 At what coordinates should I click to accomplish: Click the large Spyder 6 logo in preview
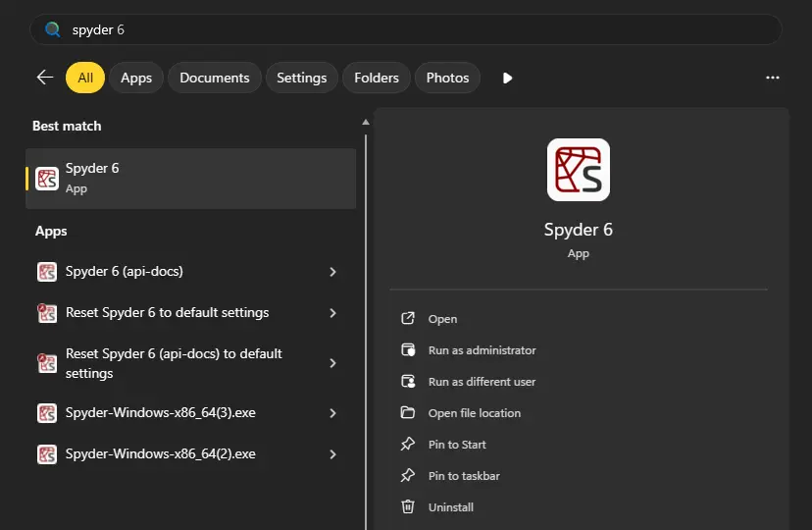coord(579,170)
